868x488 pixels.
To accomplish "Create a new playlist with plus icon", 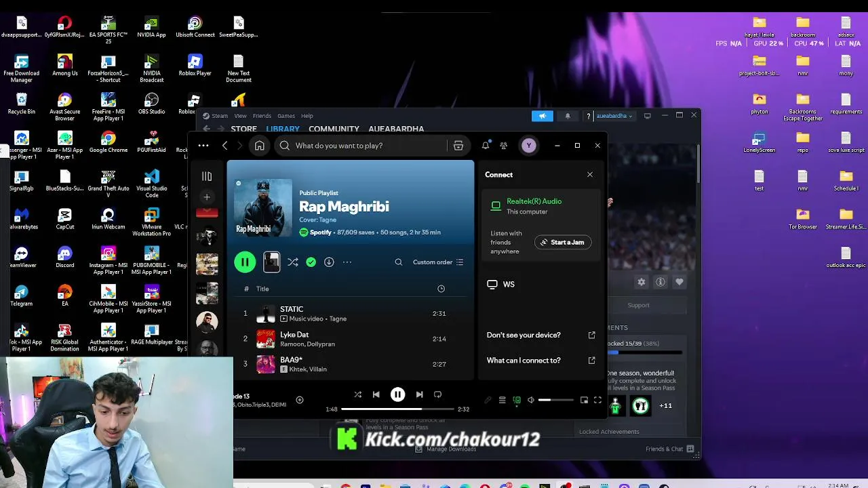I will tap(207, 197).
